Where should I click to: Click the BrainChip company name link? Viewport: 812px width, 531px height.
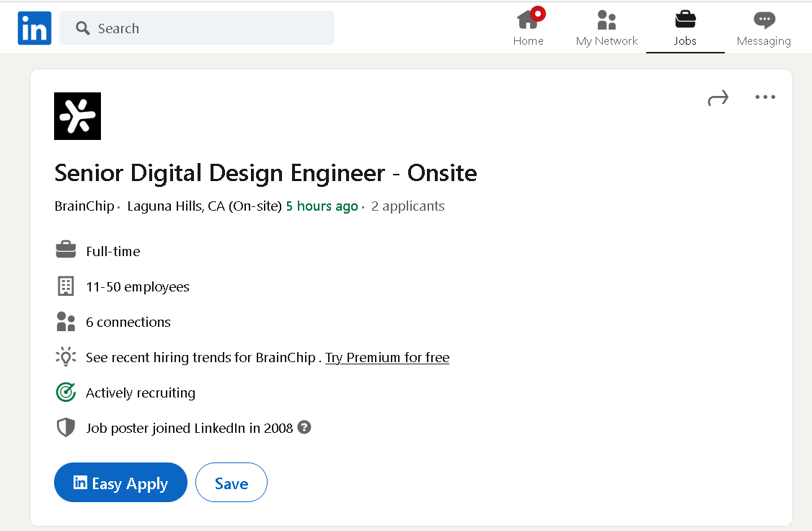coord(84,206)
